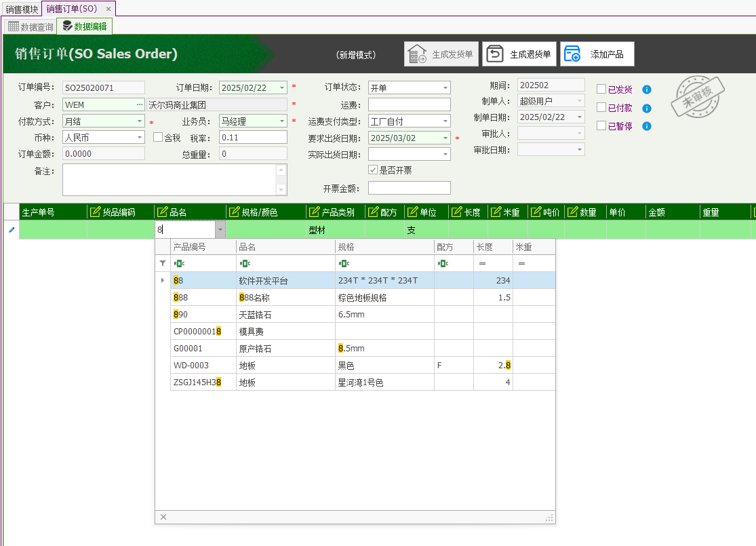Screen dimensions: 756x546
Task: Click the 添加产品 button label
Action: [x=607, y=54]
